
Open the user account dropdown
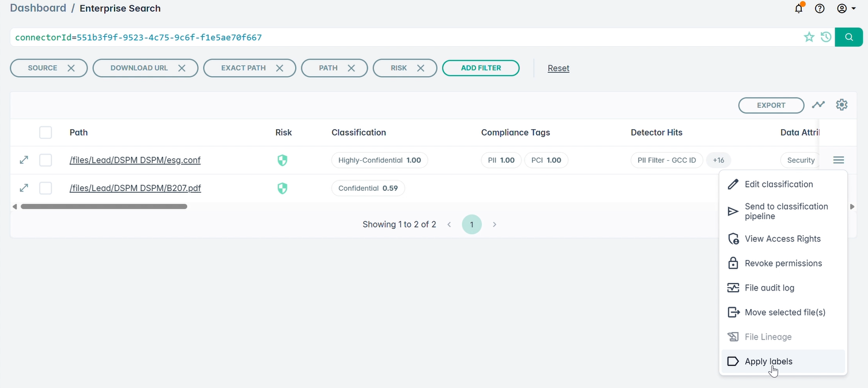tap(846, 9)
